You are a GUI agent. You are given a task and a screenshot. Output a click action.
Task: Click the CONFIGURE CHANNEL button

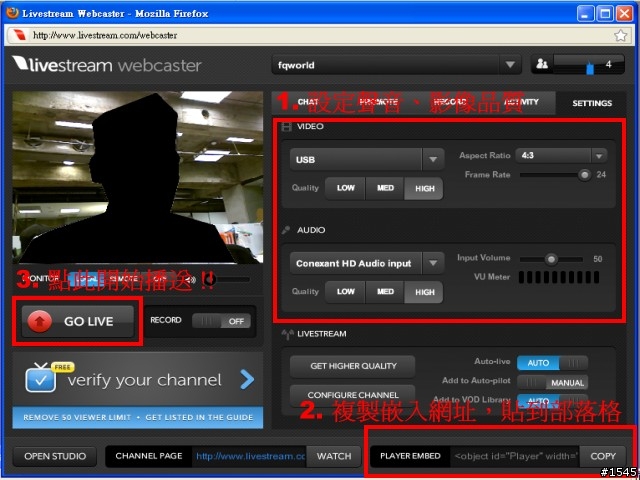tap(353, 395)
